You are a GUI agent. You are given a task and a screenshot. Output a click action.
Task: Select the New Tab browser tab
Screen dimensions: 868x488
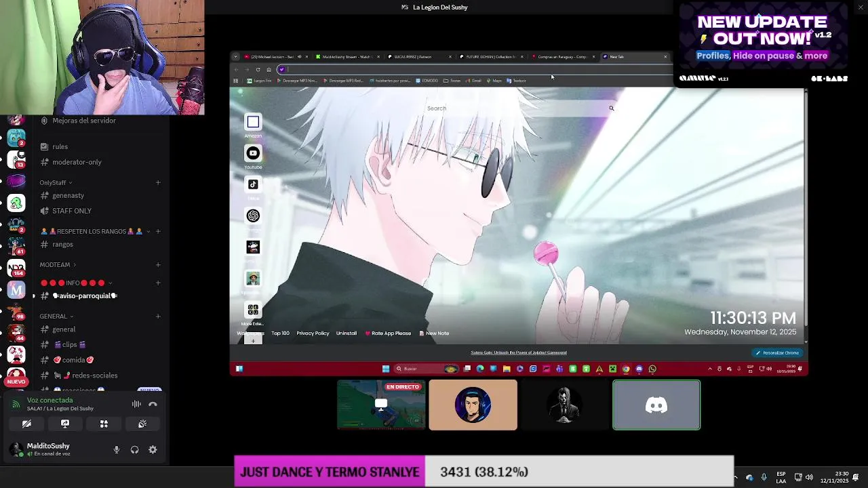pos(635,57)
